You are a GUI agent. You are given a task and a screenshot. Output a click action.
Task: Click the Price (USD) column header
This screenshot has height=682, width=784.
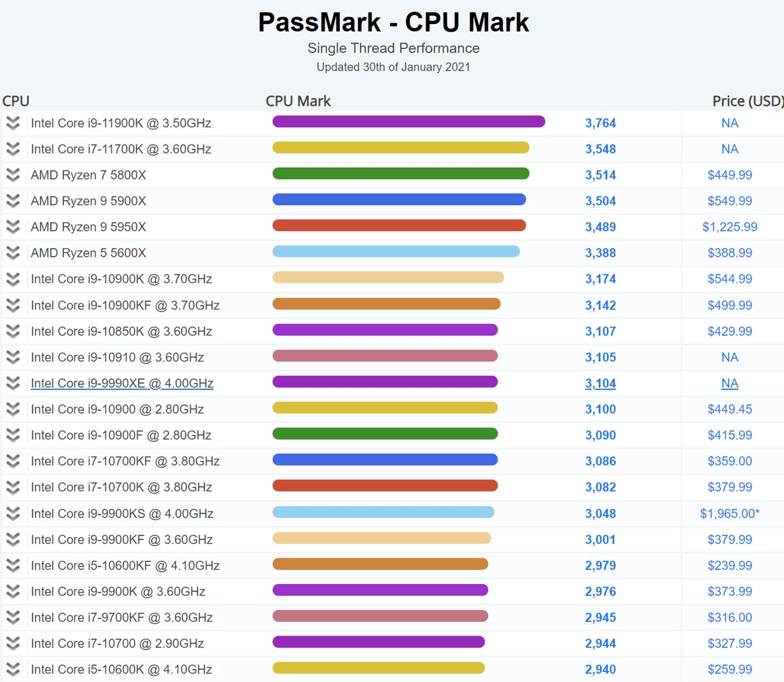(747, 101)
